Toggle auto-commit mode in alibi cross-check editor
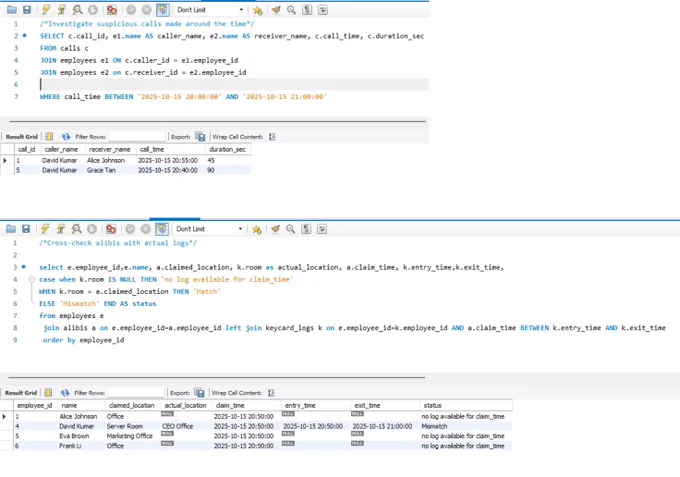Screen dimensions: 680x477 162,229
